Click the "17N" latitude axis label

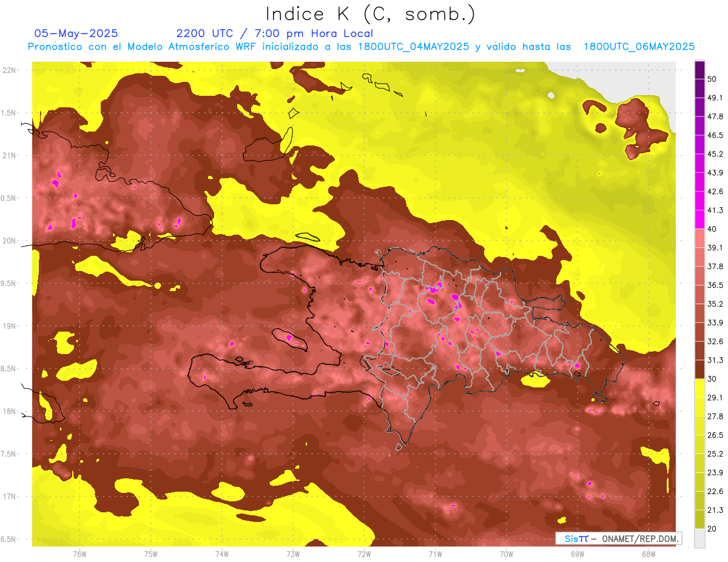pos(9,497)
